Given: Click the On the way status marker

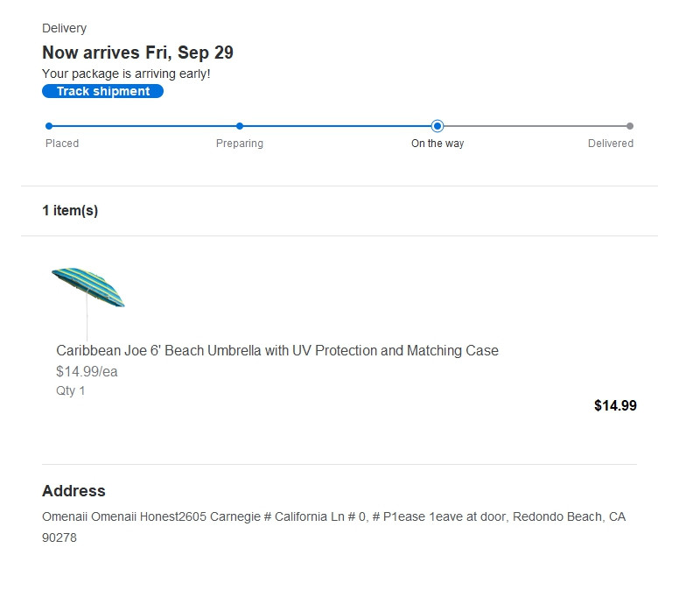Looking at the screenshot, I should 437,126.
